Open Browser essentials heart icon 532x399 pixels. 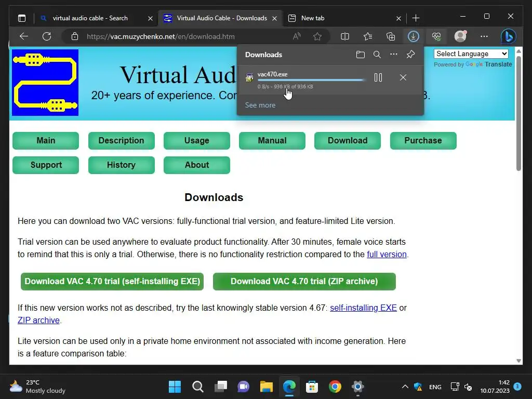tap(436, 36)
